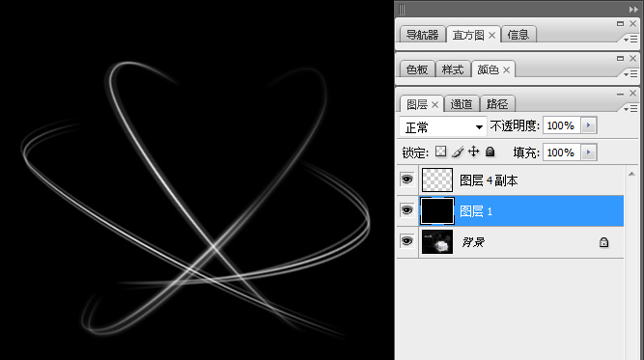Switch to the 路径 tab

[497, 104]
